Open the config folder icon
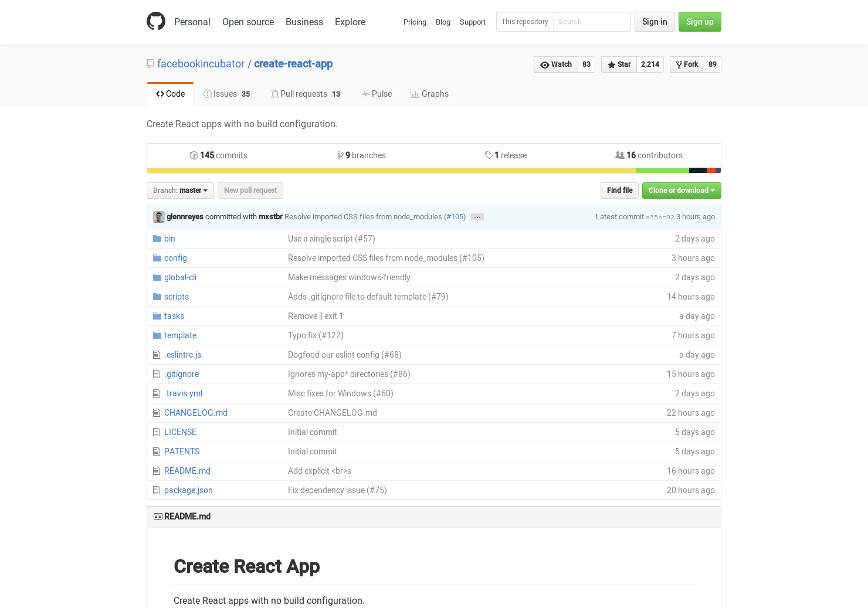 click(x=157, y=257)
